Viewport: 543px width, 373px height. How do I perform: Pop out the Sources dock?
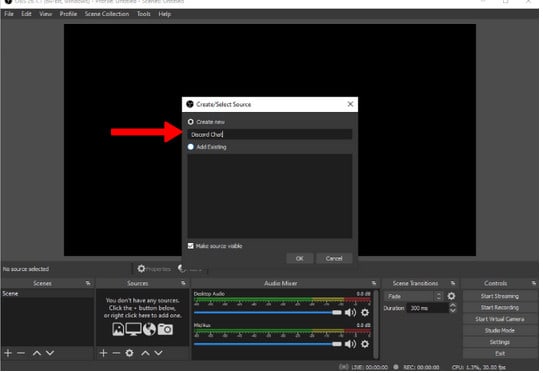tap(183, 284)
